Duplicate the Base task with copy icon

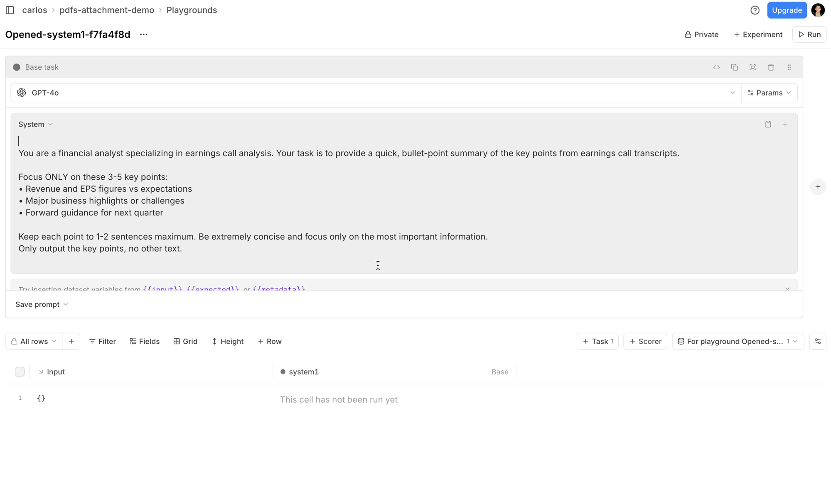pyautogui.click(x=734, y=67)
